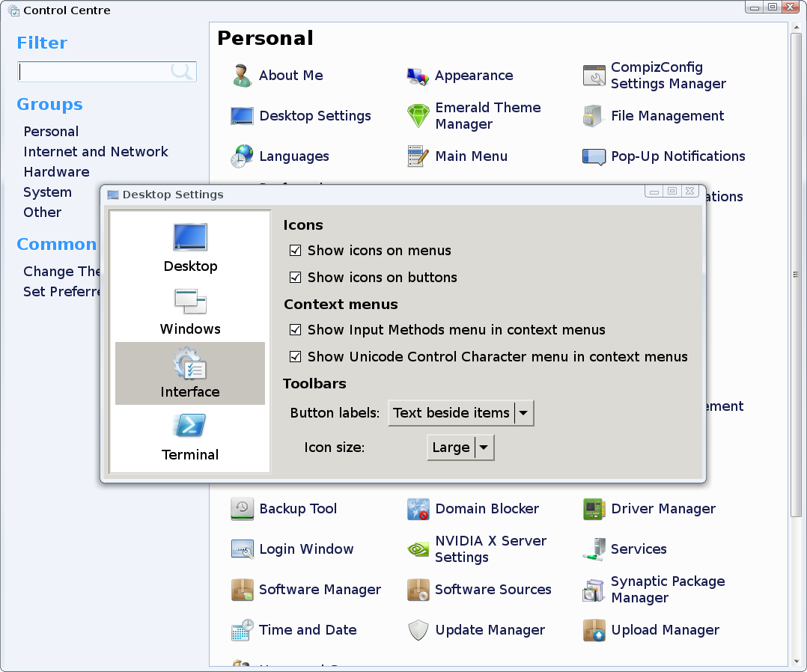Click the Update Manager label
The width and height of the screenshot is (807, 672).
tap(490, 630)
